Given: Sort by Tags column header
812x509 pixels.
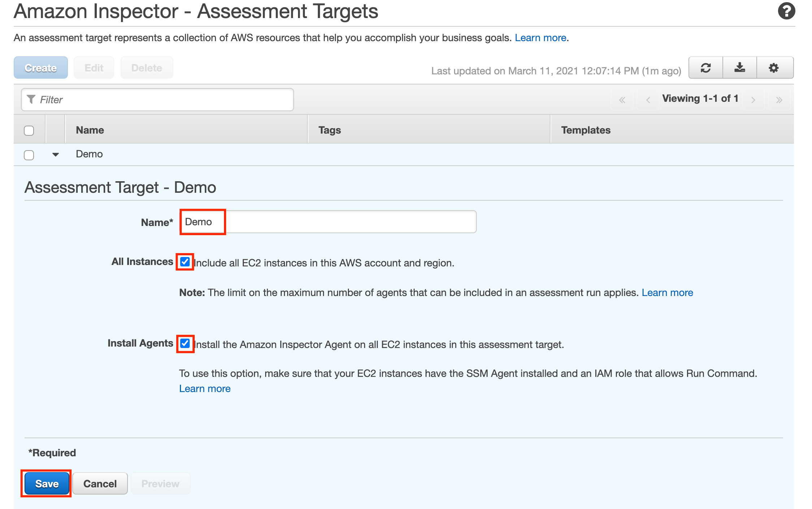Looking at the screenshot, I should (429, 130).
